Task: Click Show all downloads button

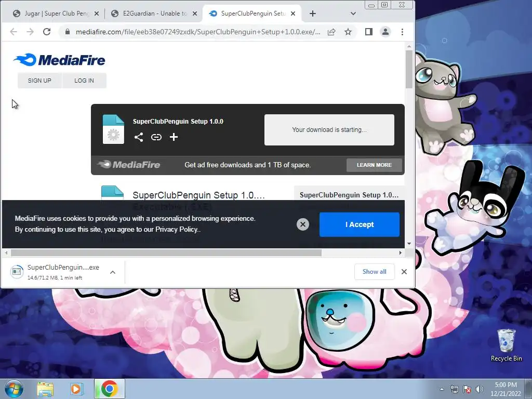Action: (x=374, y=272)
